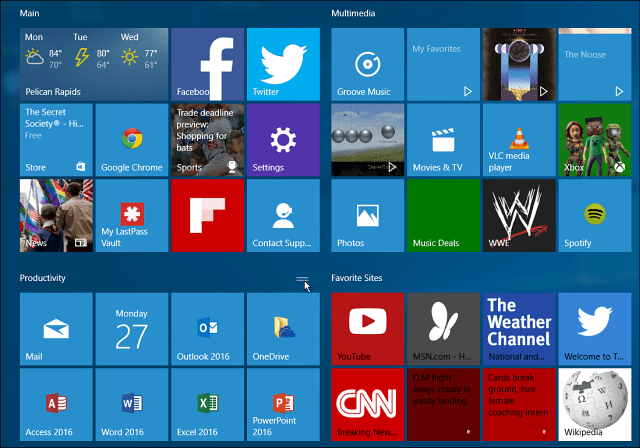Open Movies & TV tile
Viewport: 640px width, 448px height.
click(x=443, y=140)
